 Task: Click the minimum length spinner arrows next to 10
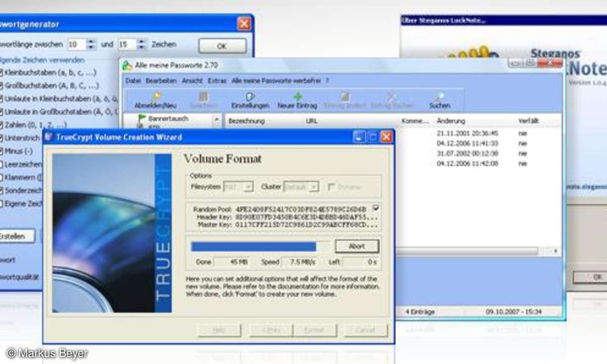coord(91,44)
